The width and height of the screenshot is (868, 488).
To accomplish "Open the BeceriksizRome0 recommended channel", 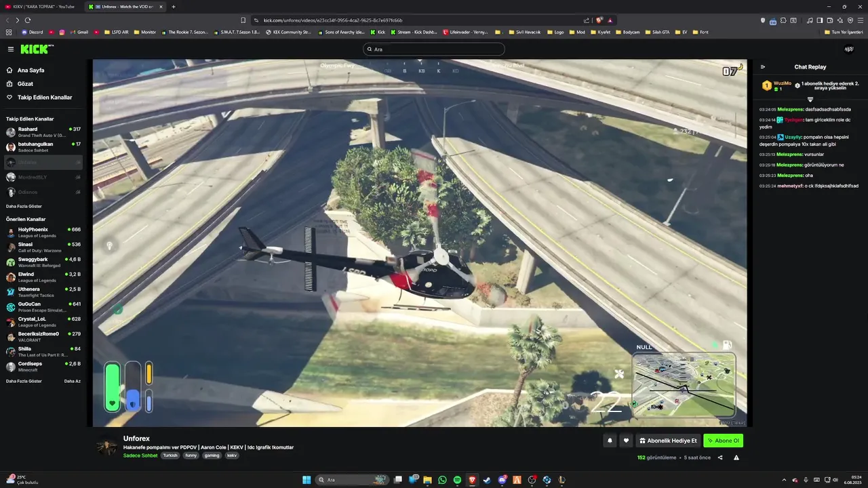I will [x=43, y=336].
